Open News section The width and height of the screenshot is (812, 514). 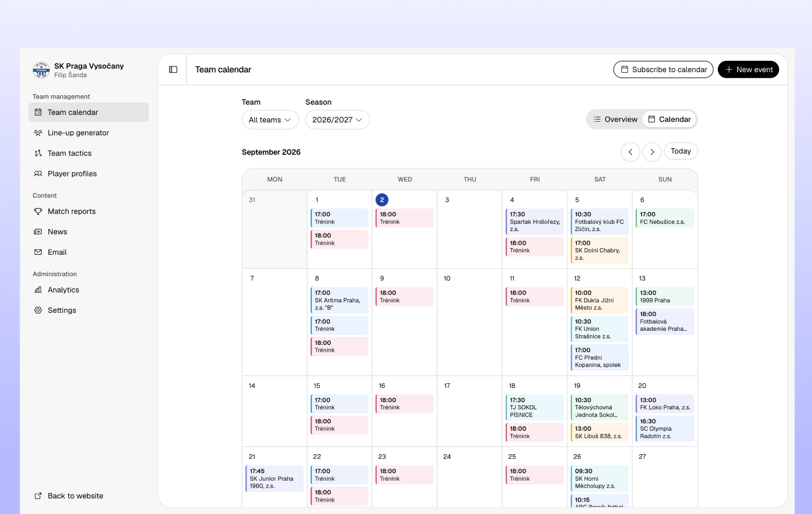tap(89, 232)
